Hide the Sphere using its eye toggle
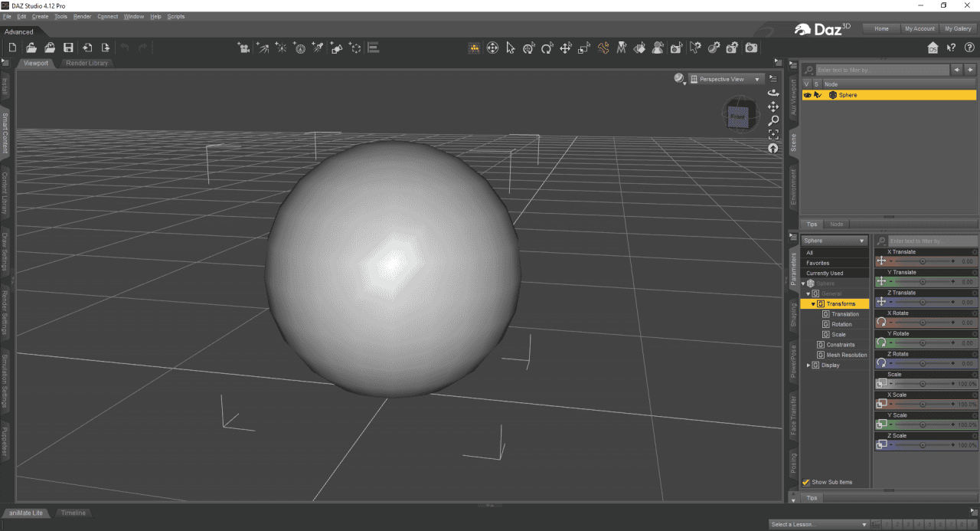980x531 pixels. pos(807,95)
